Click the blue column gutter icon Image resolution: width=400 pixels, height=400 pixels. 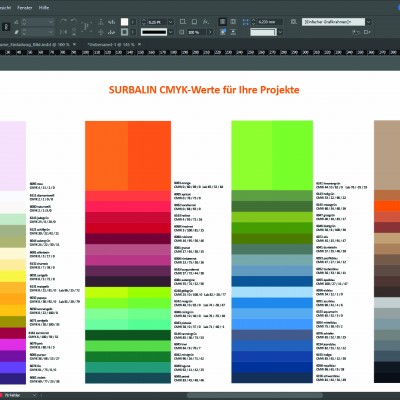pos(245,22)
